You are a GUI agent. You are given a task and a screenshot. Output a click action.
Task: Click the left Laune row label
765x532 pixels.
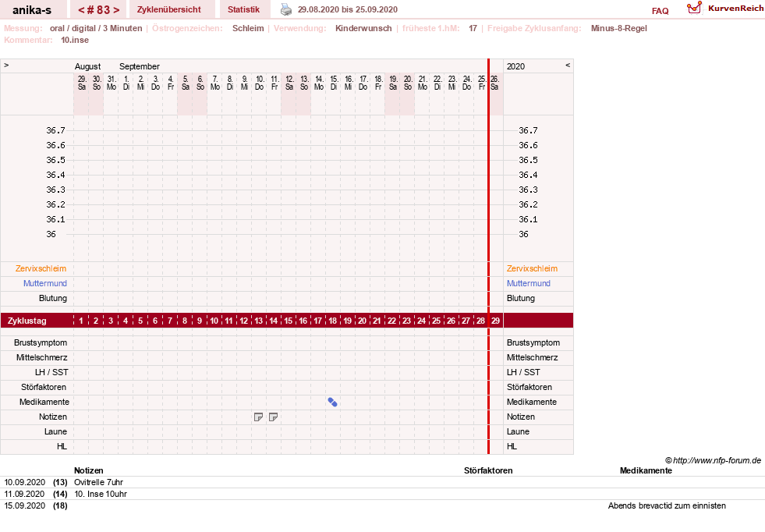55,431
